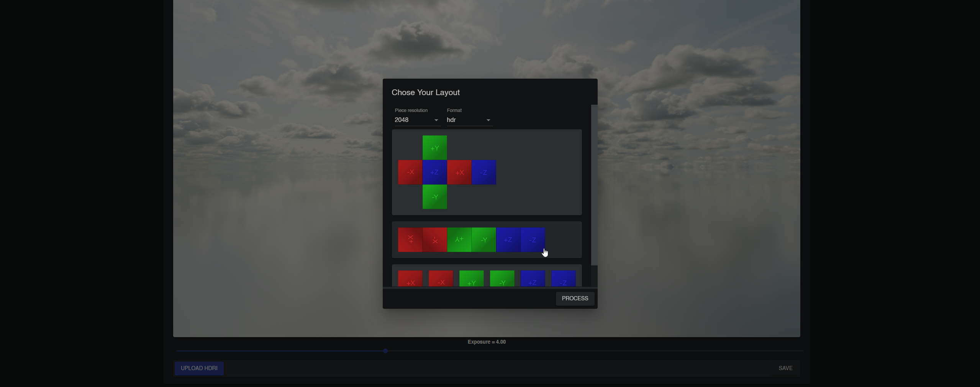The height and width of the screenshot is (387, 980).
Task: Click the UPLOAD HDRI button
Action: (x=199, y=368)
